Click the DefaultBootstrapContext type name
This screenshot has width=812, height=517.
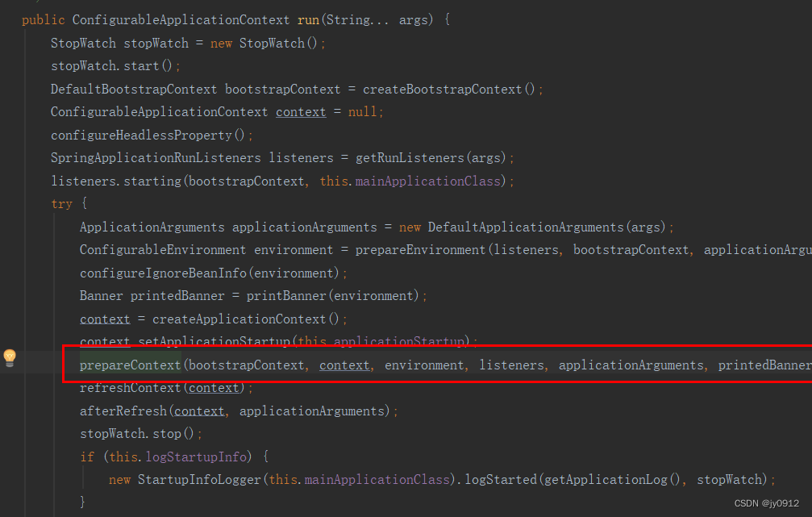[134, 89]
